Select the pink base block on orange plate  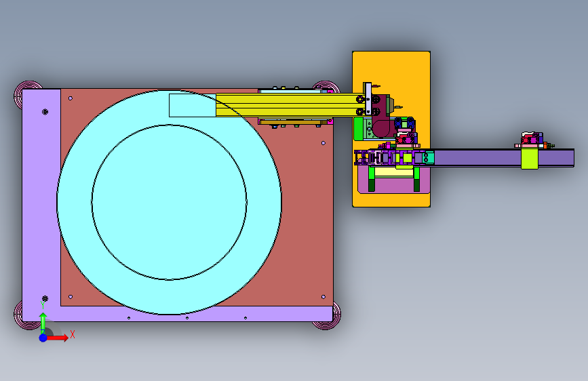click(x=394, y=185)
